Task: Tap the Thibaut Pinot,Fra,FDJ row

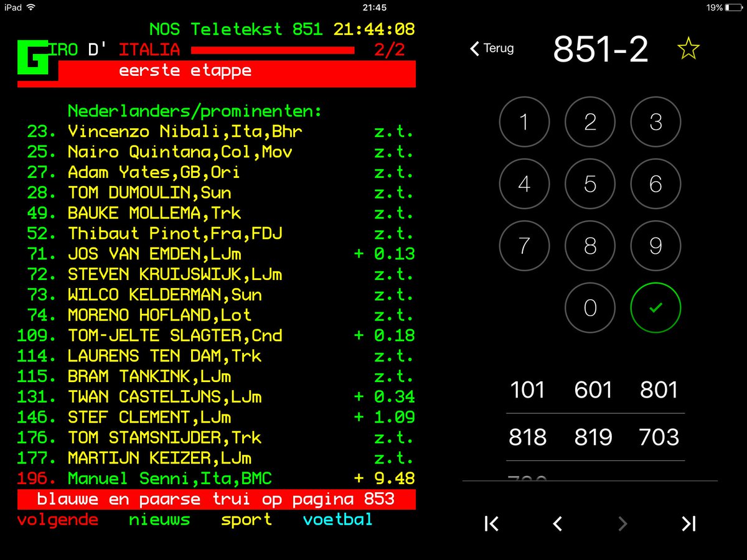Action: 216,233
